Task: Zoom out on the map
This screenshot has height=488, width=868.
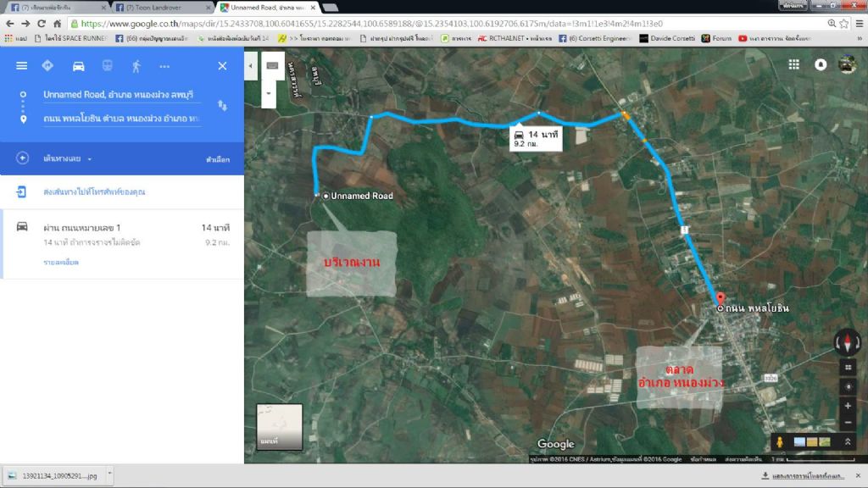Action: 848,423
